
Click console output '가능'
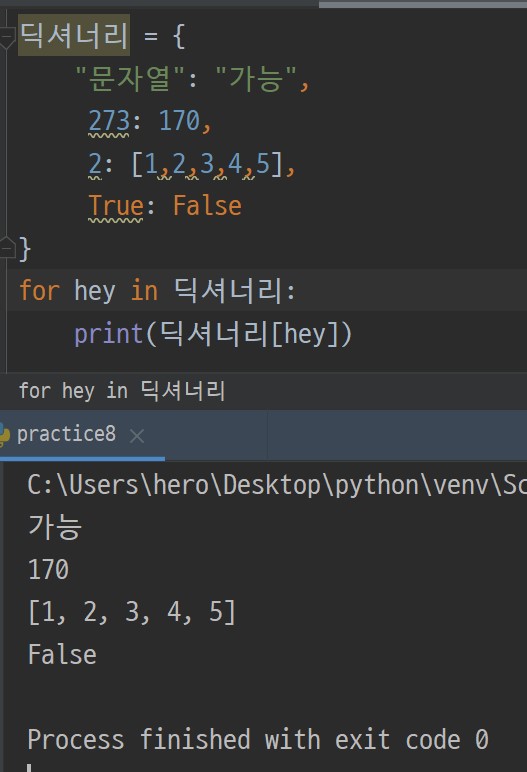[x=55, y=527]
